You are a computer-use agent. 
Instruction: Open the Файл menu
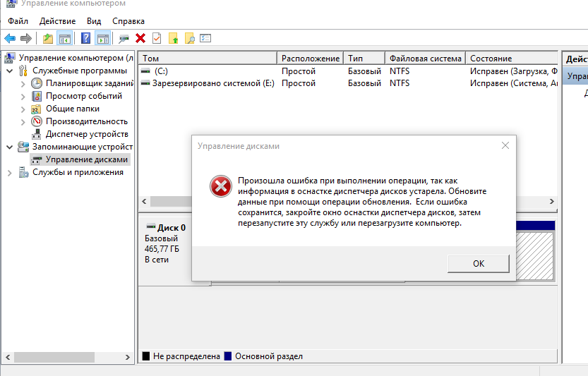point(18,21)
